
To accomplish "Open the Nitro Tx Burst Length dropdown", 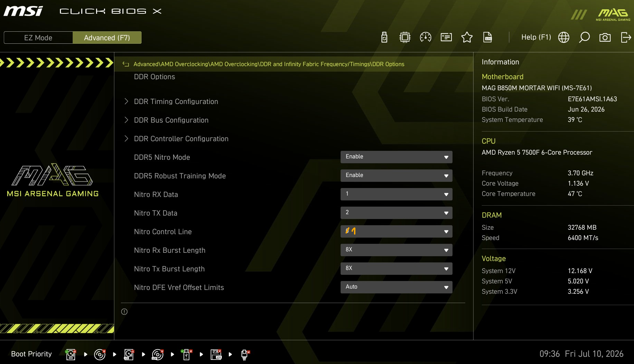I will point(396,269).
